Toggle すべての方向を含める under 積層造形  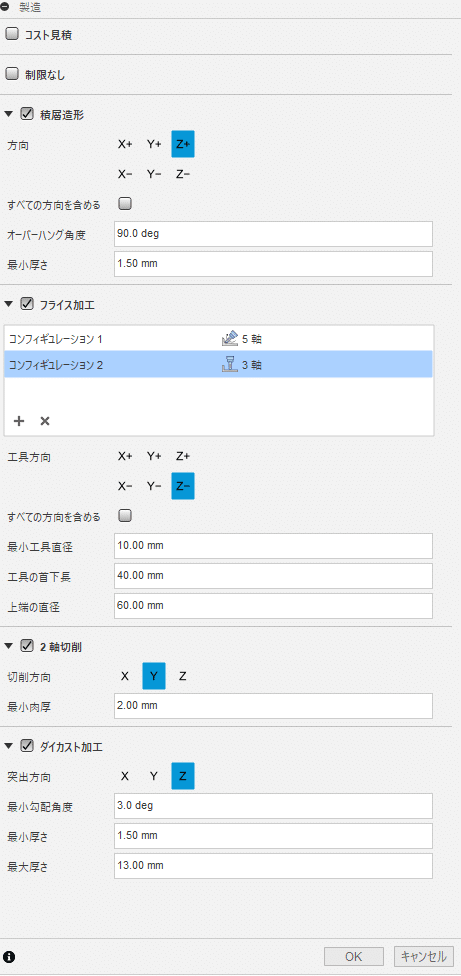point(124,203)
